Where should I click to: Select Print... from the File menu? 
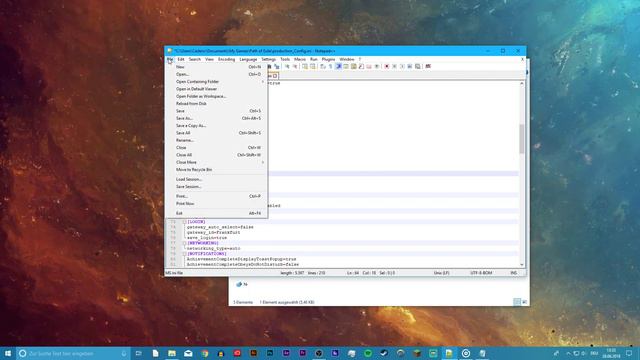pyautogui.click(x=216, y=196)
